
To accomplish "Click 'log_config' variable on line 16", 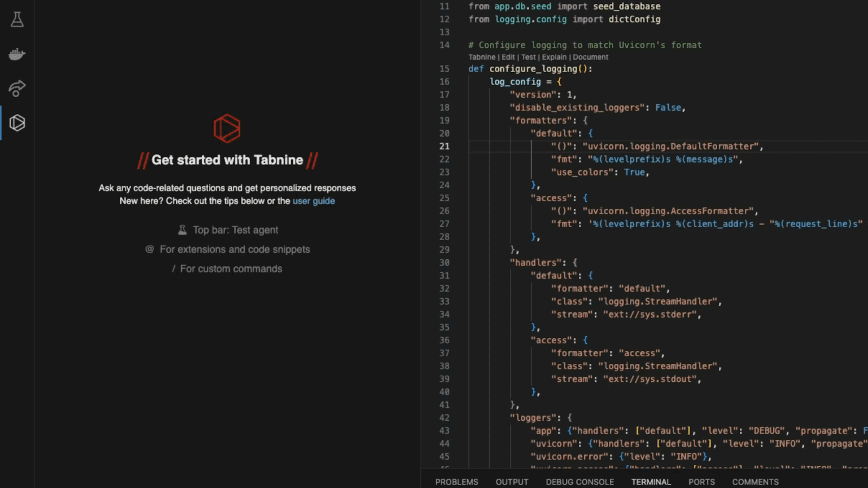I will pyautogui.click(x=515, y=82).
